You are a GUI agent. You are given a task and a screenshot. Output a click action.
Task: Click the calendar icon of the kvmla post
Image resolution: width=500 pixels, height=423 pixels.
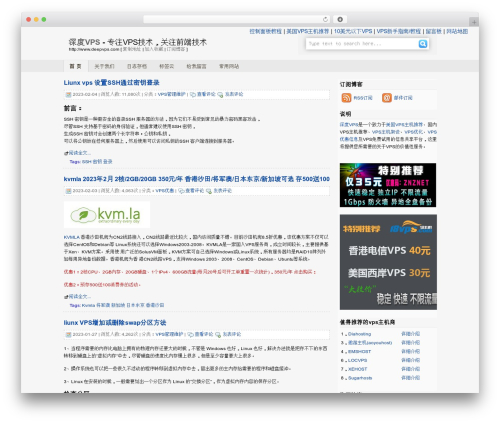point(68,191)
